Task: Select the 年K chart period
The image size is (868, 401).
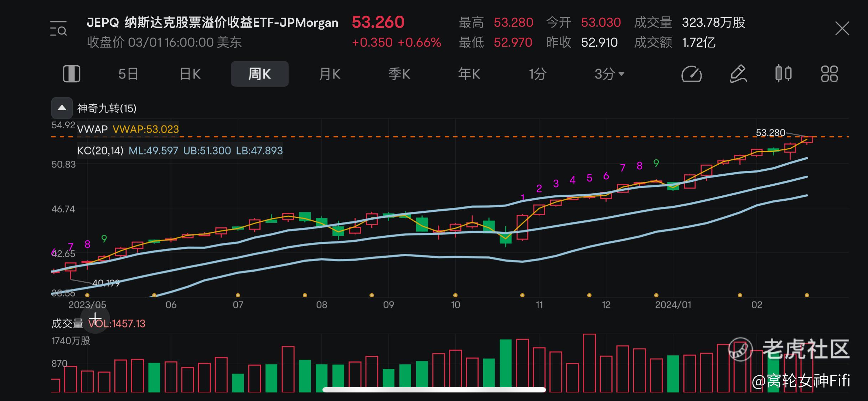Action: (469, 74)
